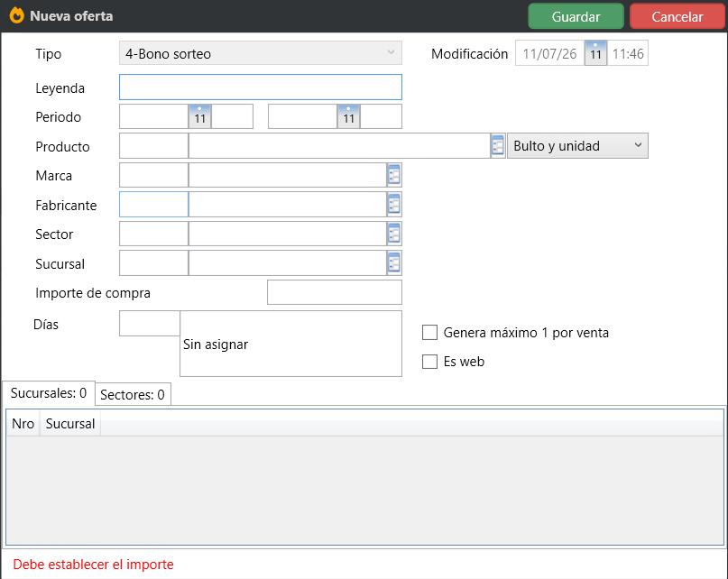
Task: Click the Sucursal code field
Action: coord(153,263)
